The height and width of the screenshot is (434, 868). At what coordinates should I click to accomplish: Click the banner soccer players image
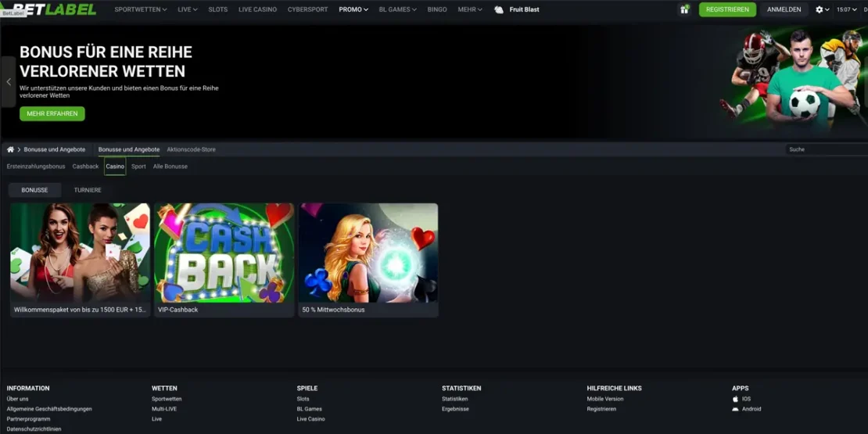[x=791, y=77]
